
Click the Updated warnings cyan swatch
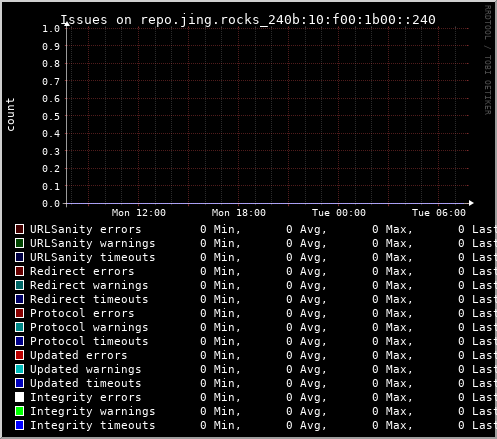[x=20, y=369]
